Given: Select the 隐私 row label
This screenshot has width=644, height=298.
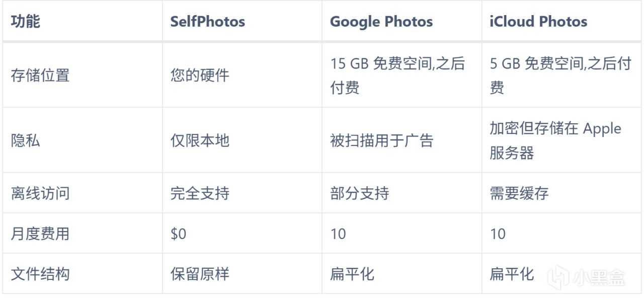Looking at the screenshot, I should pos(25,140).
